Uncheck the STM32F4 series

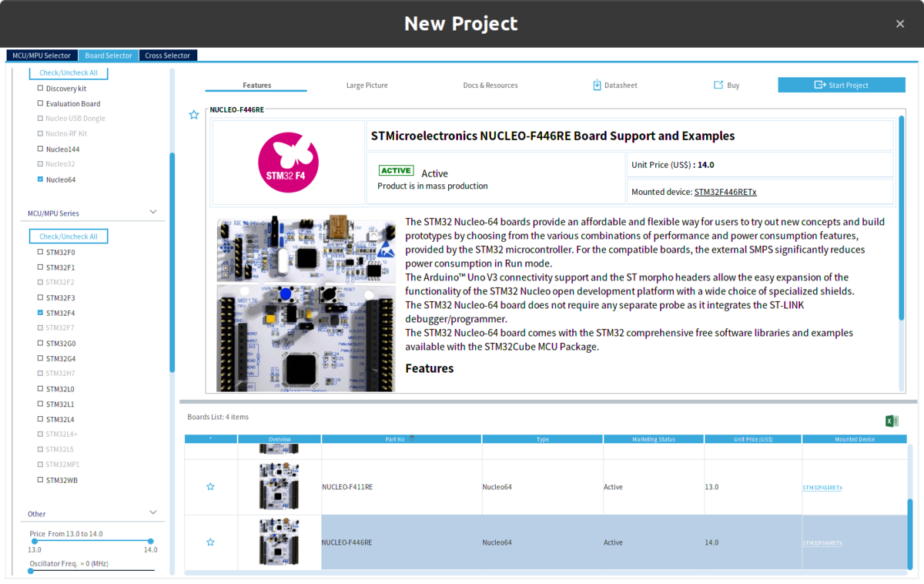pos(41,313)
